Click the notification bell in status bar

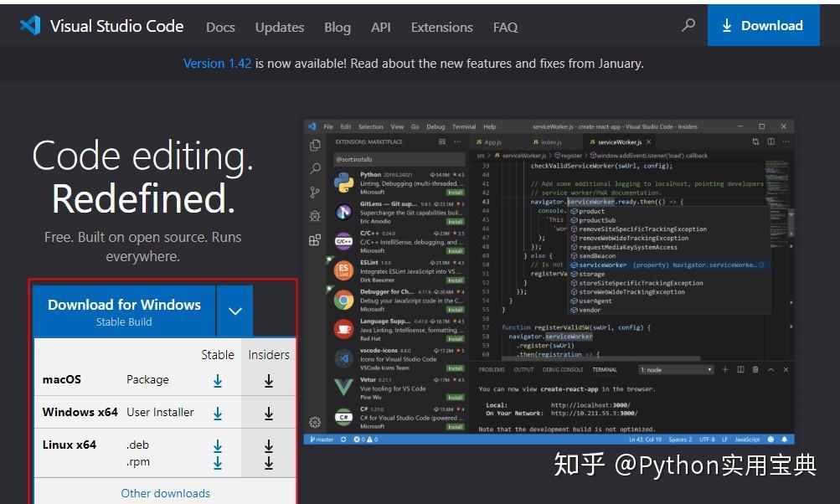784,440
